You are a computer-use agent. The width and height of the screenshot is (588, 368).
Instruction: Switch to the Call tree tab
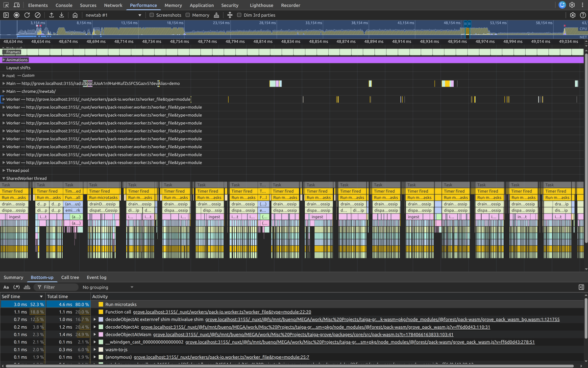tap(70, 278)
